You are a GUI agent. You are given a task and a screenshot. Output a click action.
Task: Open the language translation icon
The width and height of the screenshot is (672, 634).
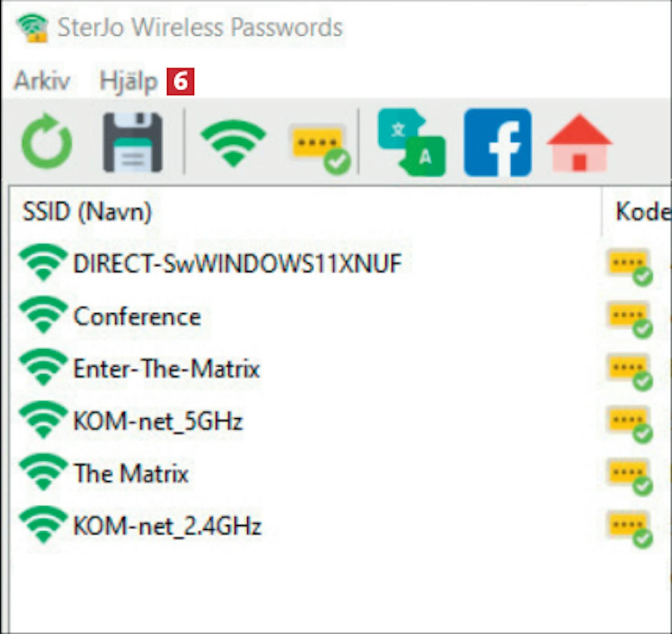click(412, 142)
